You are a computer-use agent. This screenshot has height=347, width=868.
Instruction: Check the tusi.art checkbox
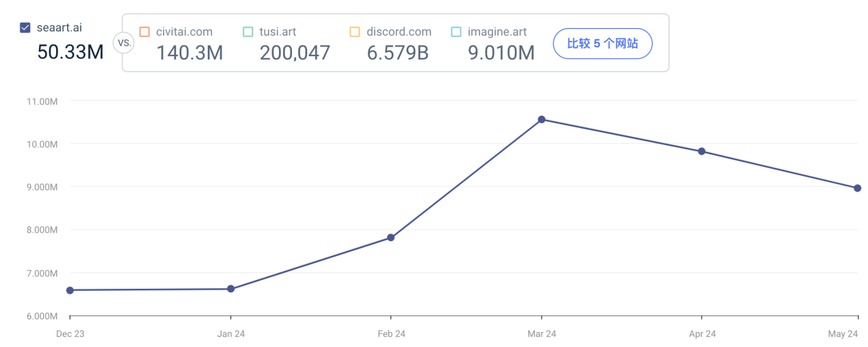(248, 32)
